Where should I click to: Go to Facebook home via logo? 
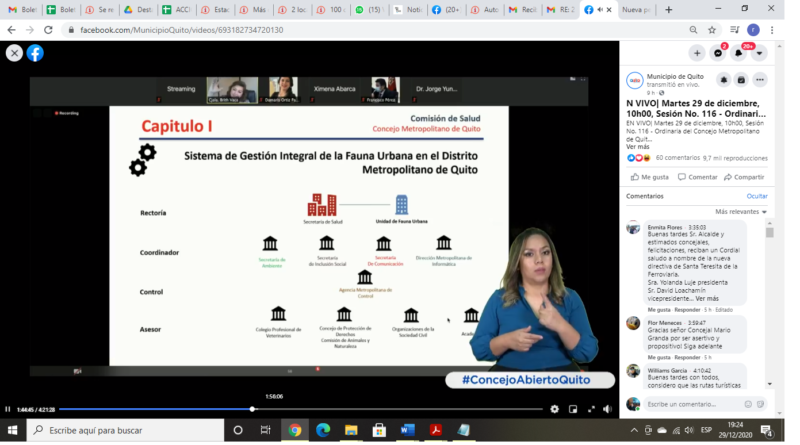coord(35,53)
